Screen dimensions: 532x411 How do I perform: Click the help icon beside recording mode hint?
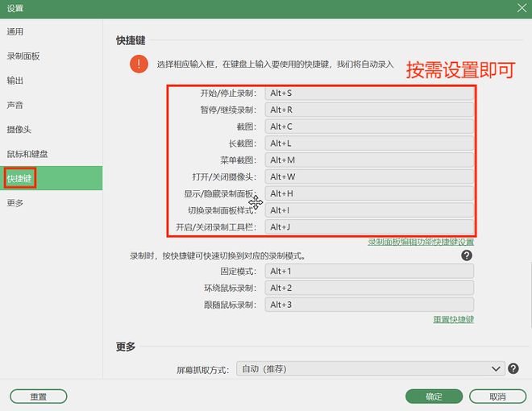click(467, 255)
